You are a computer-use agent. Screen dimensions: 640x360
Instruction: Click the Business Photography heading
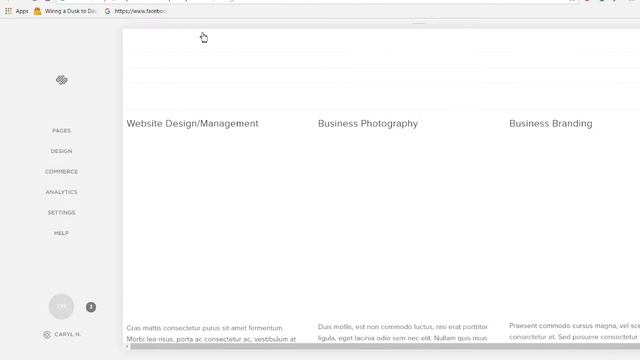tap(368, 124)
